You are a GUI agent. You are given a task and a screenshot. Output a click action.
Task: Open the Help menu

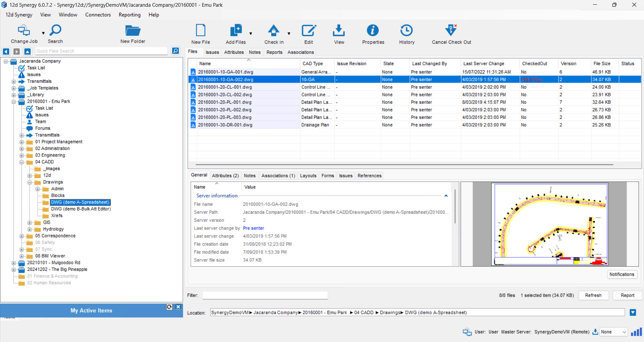pos(154,15)
